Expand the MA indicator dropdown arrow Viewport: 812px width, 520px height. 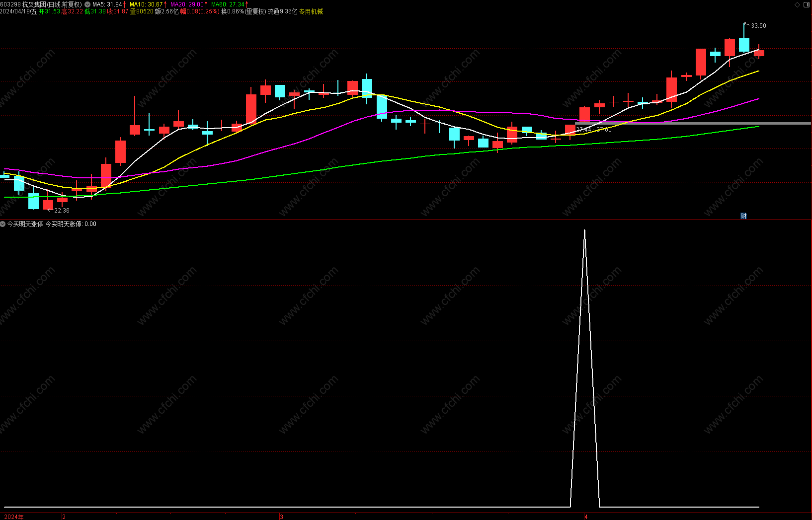(x=88, y=4)
